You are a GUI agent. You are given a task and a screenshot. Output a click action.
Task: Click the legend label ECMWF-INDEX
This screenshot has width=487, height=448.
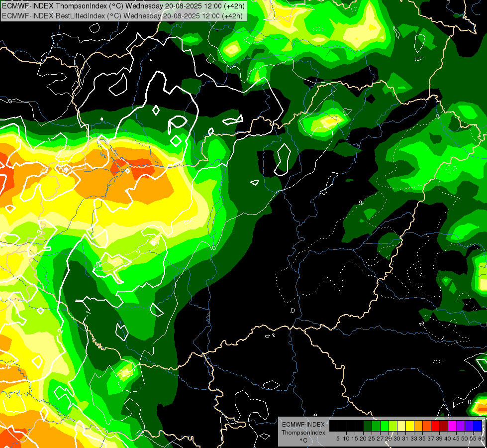pos(303,425)
